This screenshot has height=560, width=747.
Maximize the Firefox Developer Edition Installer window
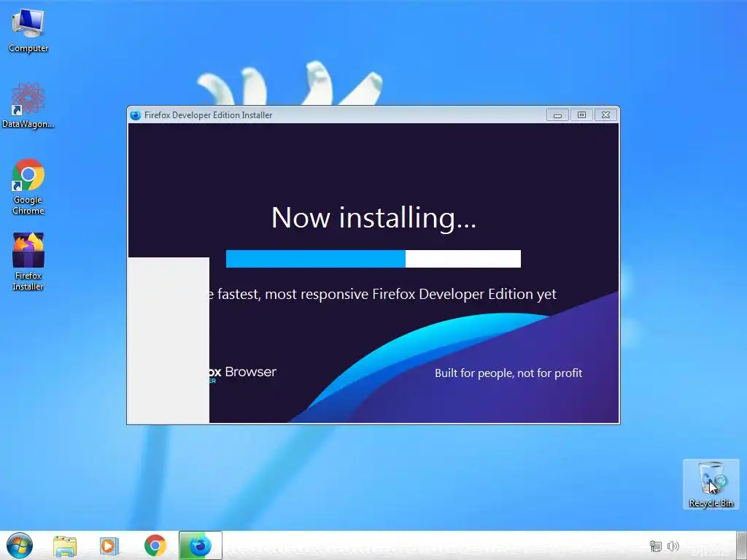point(581,114)
